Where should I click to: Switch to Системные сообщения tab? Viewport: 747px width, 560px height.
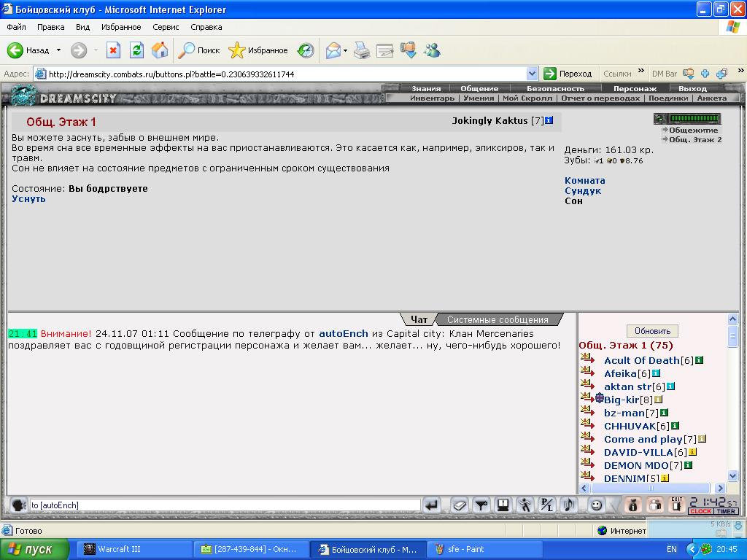[498, 319]
